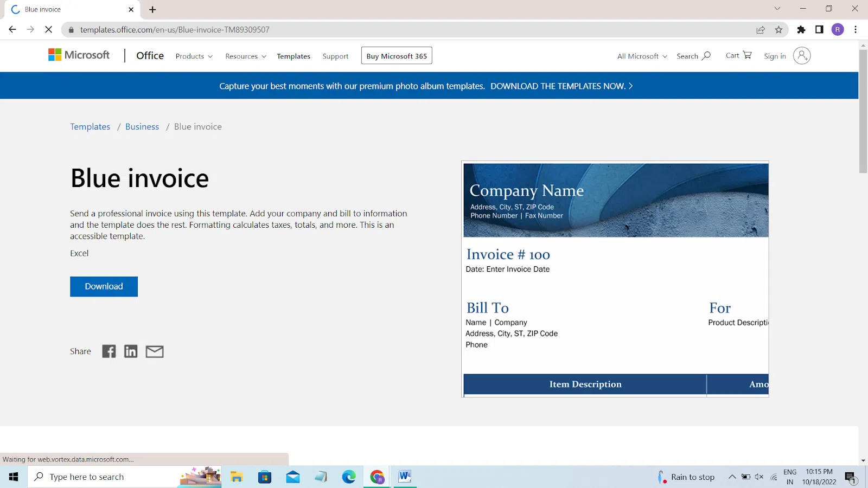Open notification center icon
The height and width of the screenshot is (488, 868).
(850, 477)
